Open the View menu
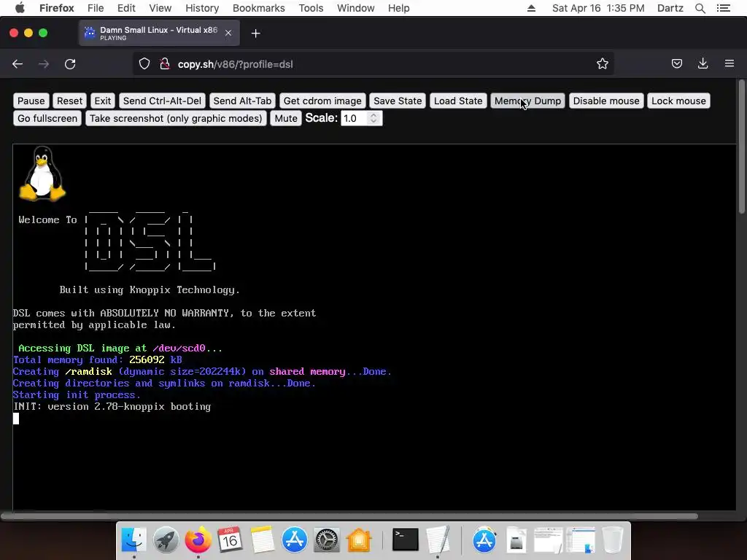Image resolution: width=747 pixels, height=560 pixels. pyautogui.click(x=160, y=8)
